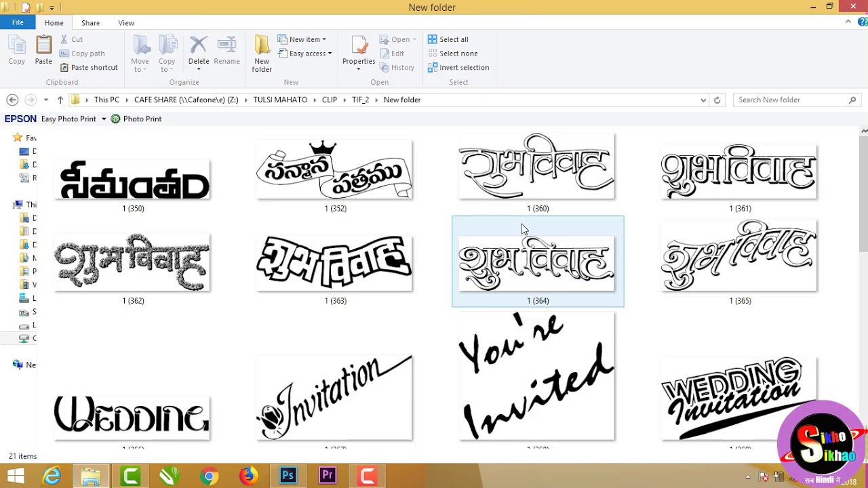Open Photoshop from the taskbar
The height and width of the screenshot is (488, 868).
(x=288, y=476)
